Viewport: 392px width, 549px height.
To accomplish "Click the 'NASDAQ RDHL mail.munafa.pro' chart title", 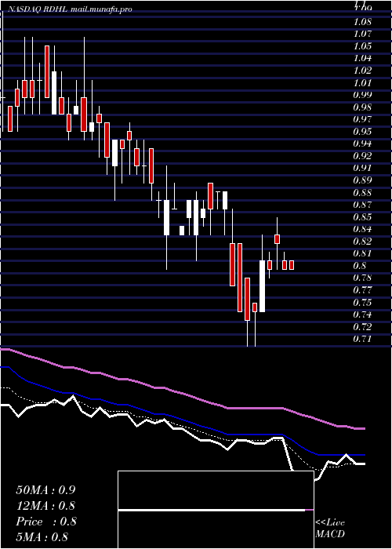I will point(70,9).
